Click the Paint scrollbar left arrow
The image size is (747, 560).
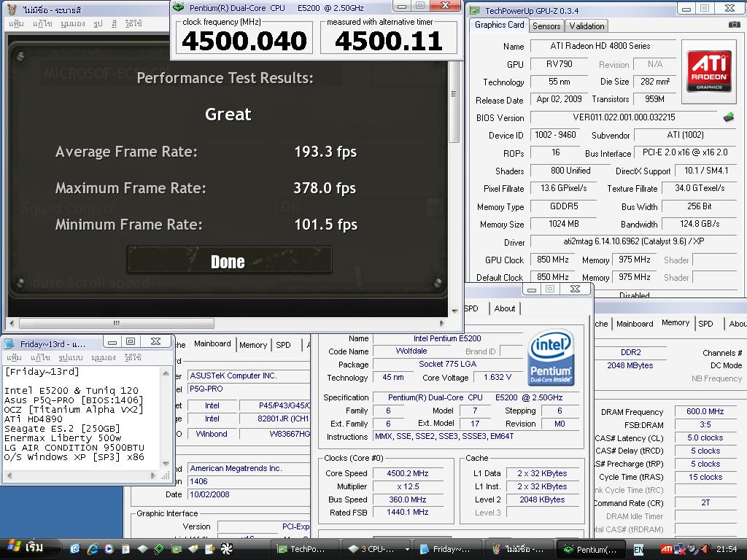12,323
